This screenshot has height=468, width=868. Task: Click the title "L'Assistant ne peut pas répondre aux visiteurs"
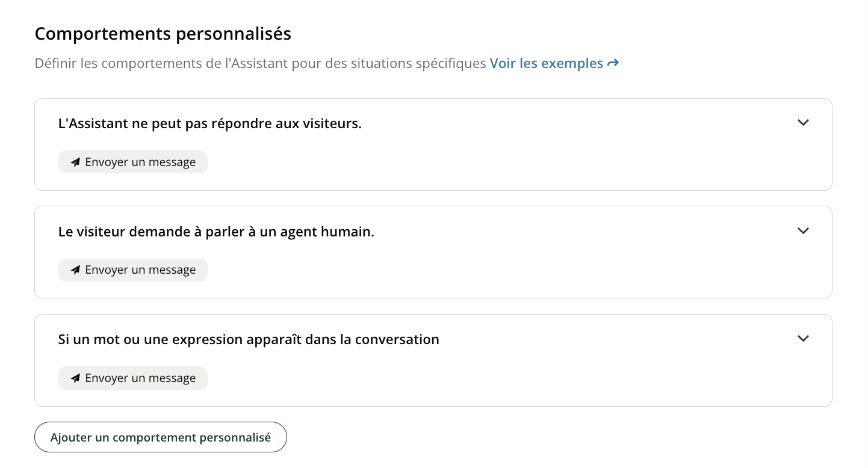209,124
